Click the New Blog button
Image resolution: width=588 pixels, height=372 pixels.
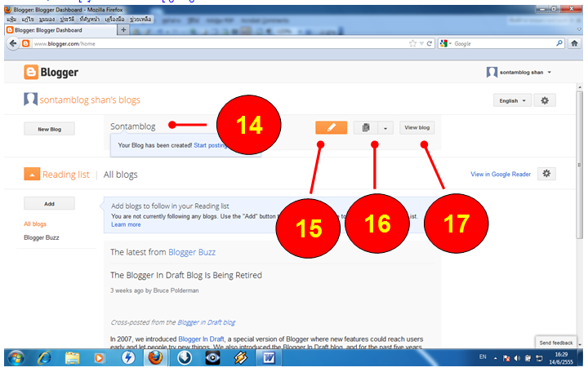pos(49,129)
